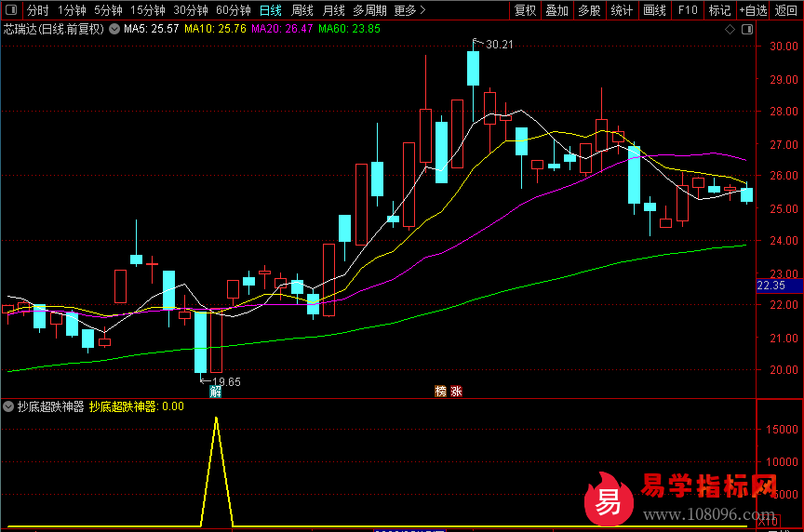
Task: Expand the MA indicator dropdown arrow
Action: click(114, 29)
